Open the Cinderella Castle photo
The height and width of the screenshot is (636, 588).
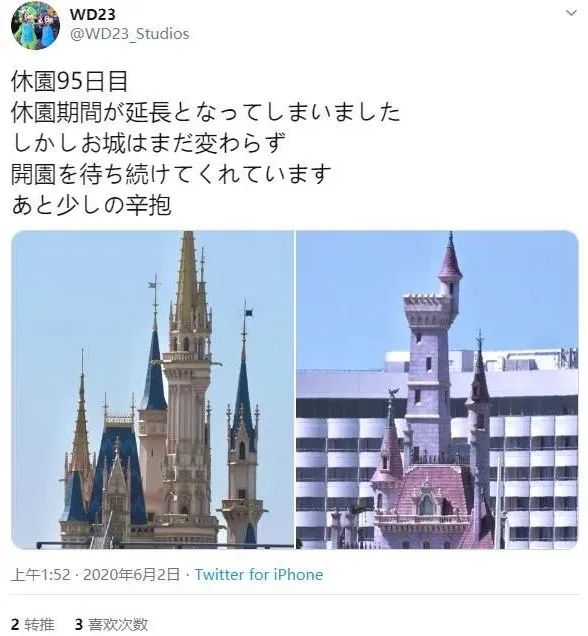click(x=152, y=390)
